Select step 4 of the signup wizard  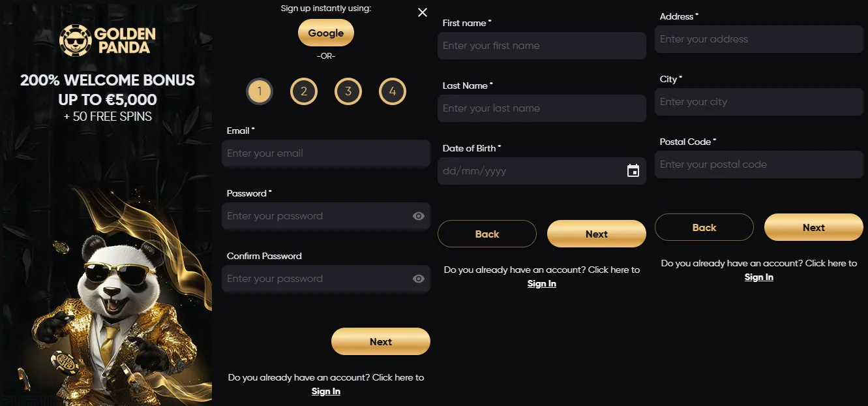tap(393, 91)
